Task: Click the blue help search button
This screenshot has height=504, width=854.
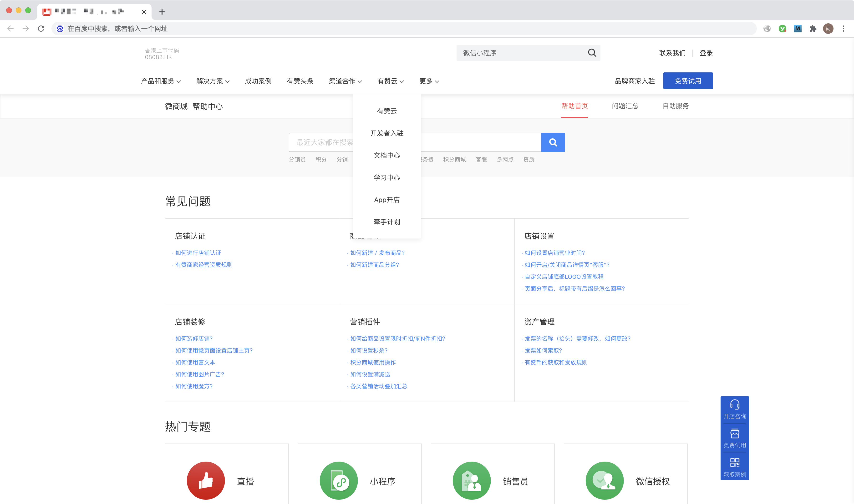Action: (x=553, y=142)
